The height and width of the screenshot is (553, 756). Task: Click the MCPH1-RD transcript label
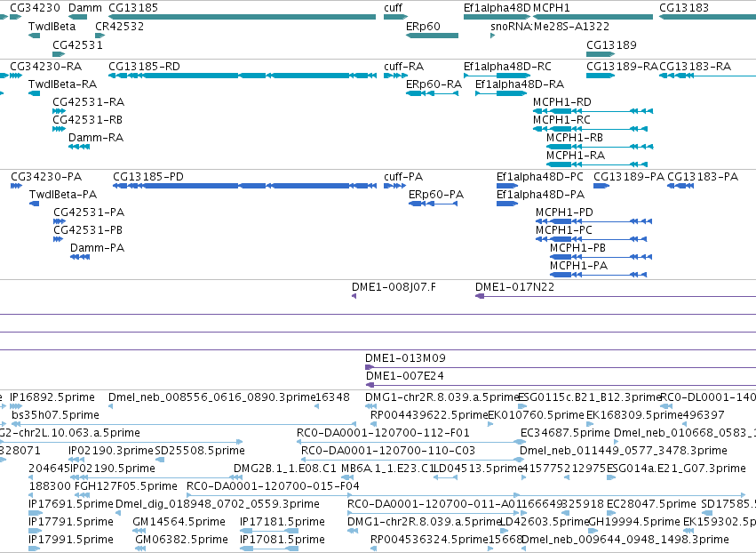pyautogui.click(x=562, y=102)
